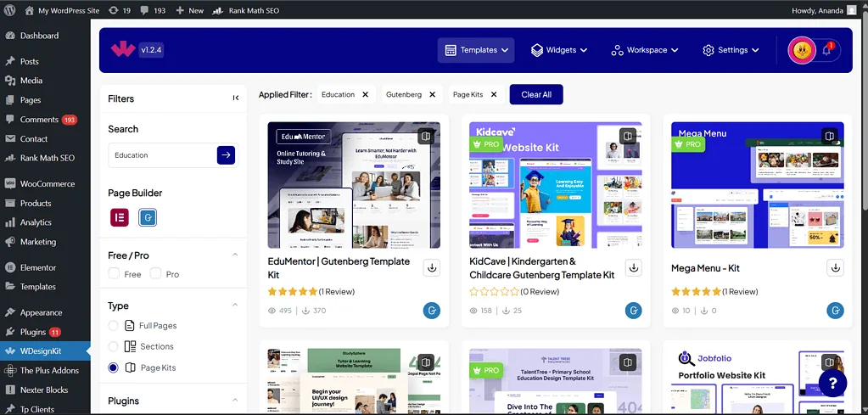Enable the Pro filter checkbox

155,274
